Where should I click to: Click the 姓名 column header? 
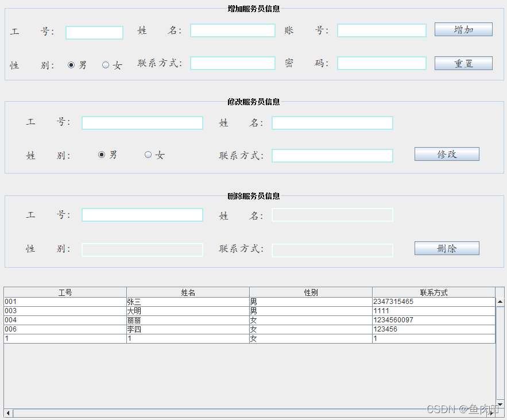[188, 292]
